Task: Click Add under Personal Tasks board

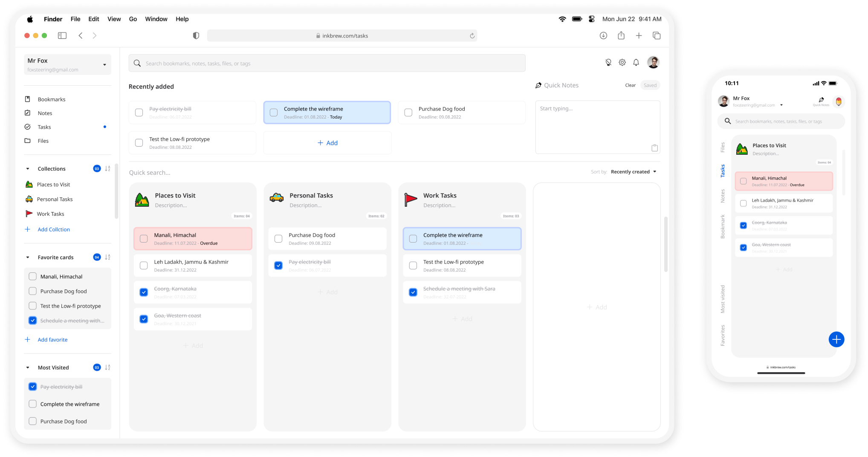Action: pyautogui.click(x=327, y=292)
